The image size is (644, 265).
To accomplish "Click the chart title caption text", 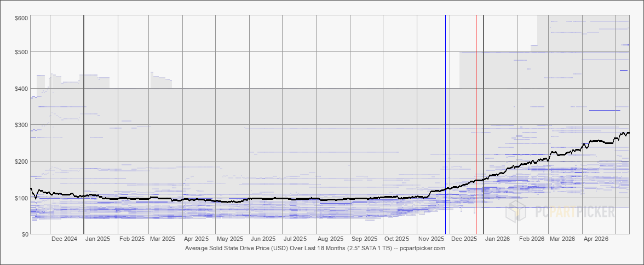I will [x=315, y=248].
